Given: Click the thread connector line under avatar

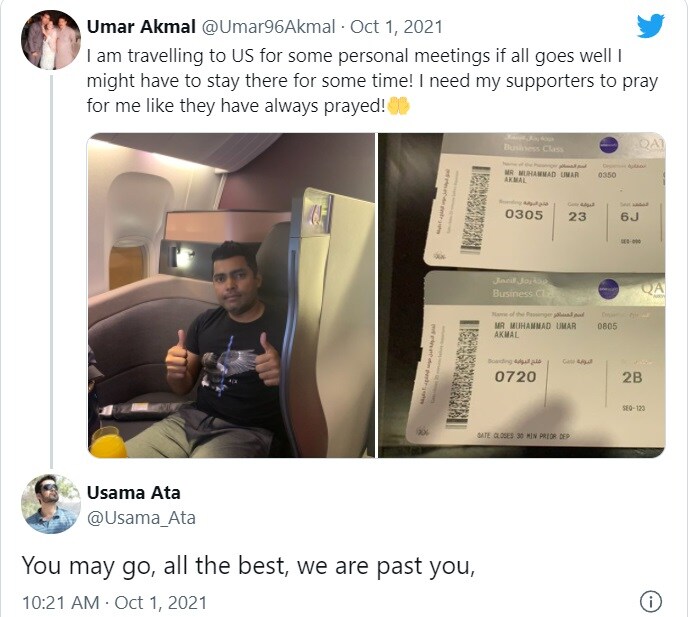Looking at the screenshot, I should [x=51, y=271].
